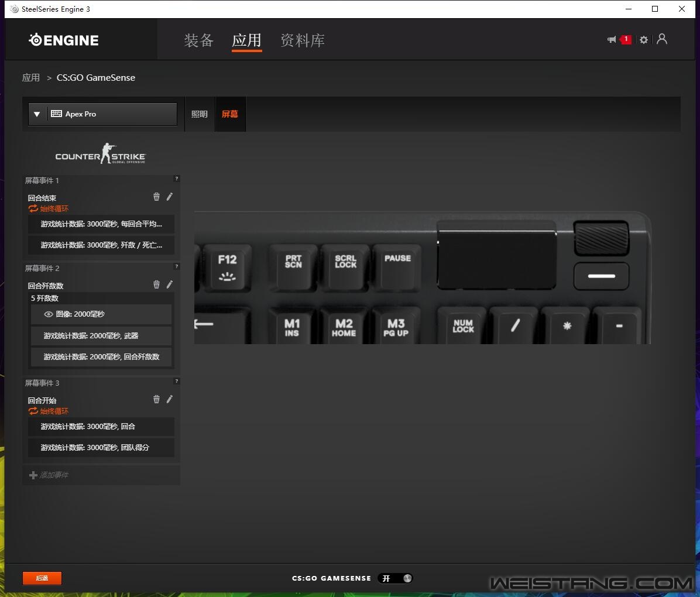Switch to the 资料库 tab
This screenshot has height=597, width=700.
click(x=302, y=40)
